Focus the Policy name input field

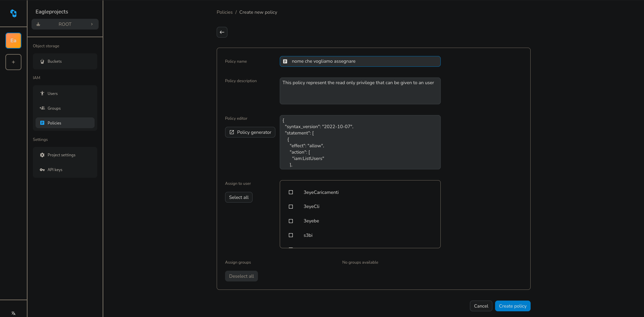click(364, 61)
